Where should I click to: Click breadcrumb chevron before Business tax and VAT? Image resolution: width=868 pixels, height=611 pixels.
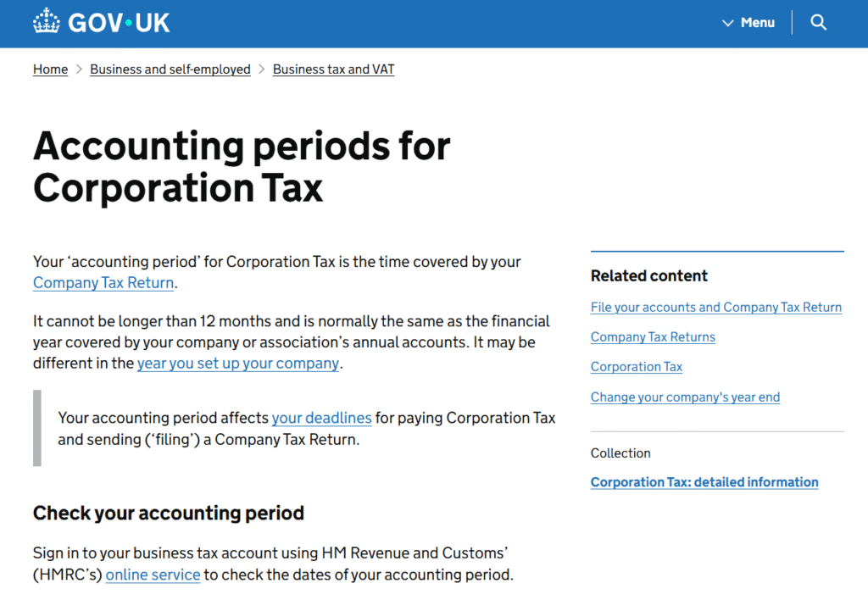(x=262, y=69)
